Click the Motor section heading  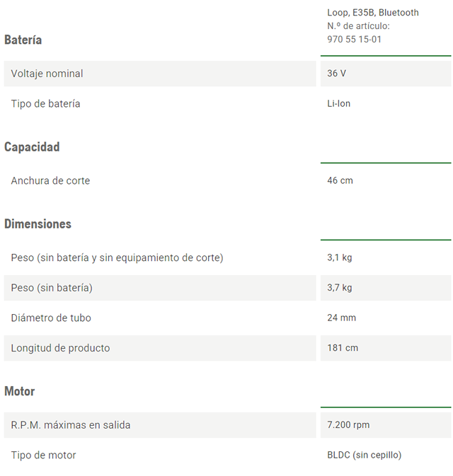pos(19,391)
